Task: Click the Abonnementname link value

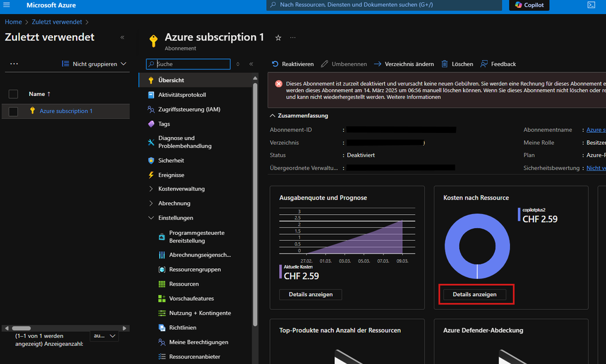Action: coord(596,130)
